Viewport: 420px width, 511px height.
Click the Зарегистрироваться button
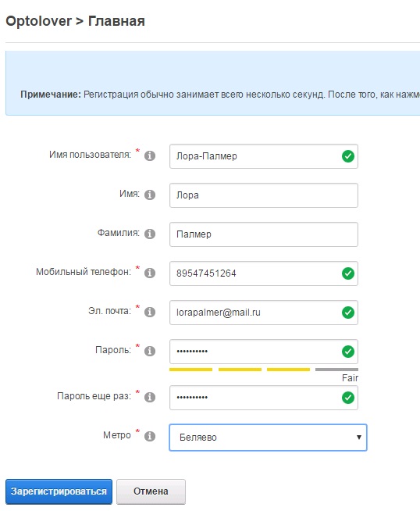click(59, 491)
